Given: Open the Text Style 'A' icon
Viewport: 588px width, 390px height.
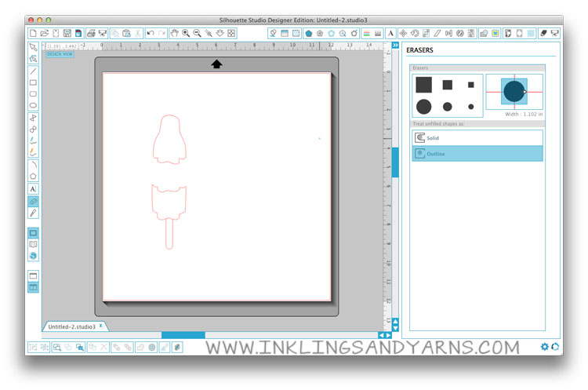Looking at the screenshot, I should pyautogui.click(x=390, y=33).
